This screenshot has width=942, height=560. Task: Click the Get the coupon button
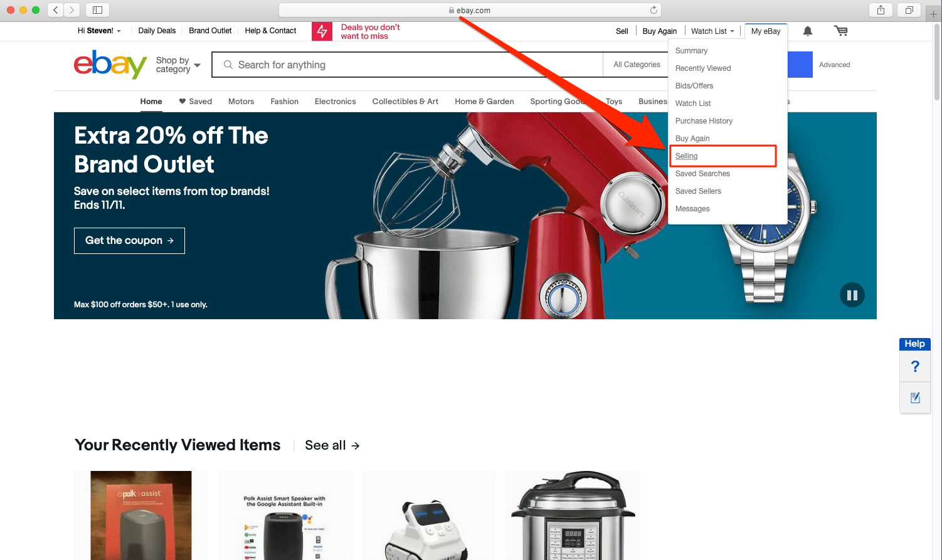click(129, 241)
